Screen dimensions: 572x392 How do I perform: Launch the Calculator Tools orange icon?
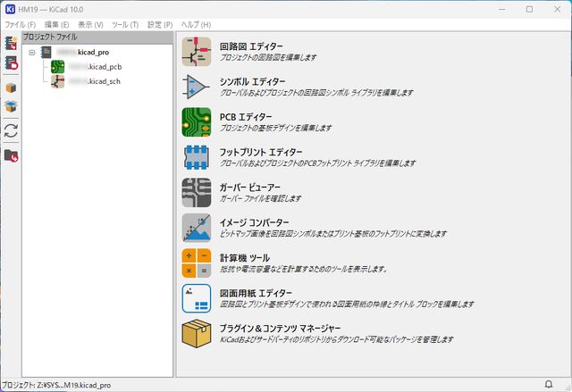[197, 263]
